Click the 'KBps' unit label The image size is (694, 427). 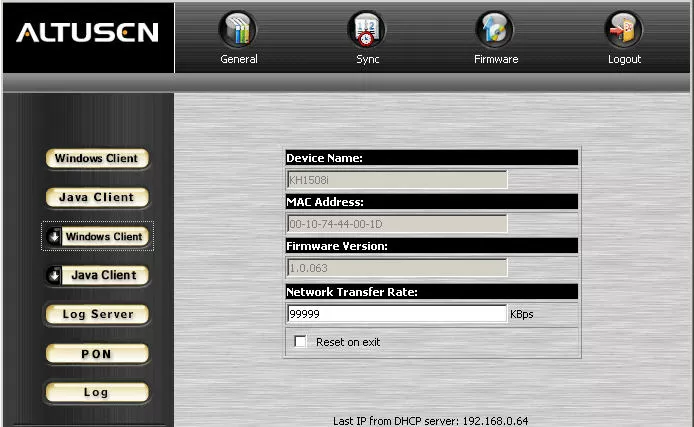521,314
